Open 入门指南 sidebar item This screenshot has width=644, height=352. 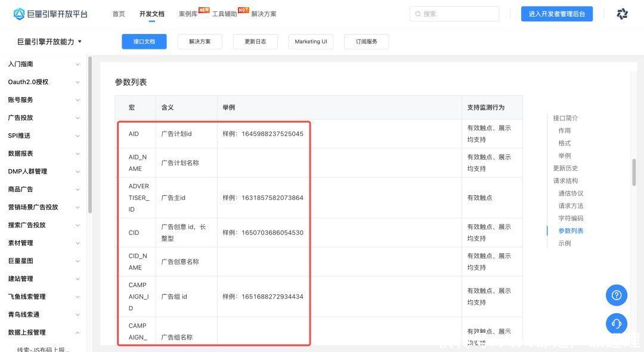[x=20, y=64]
